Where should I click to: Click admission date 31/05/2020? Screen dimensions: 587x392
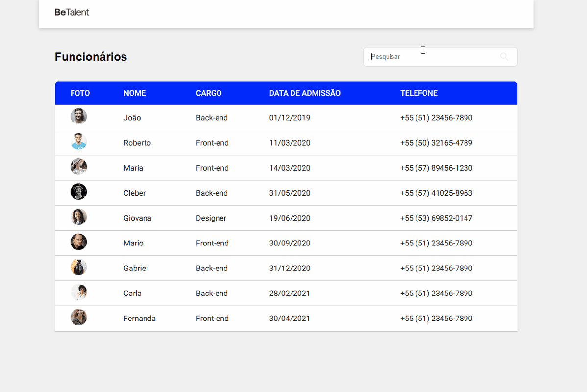290,193
